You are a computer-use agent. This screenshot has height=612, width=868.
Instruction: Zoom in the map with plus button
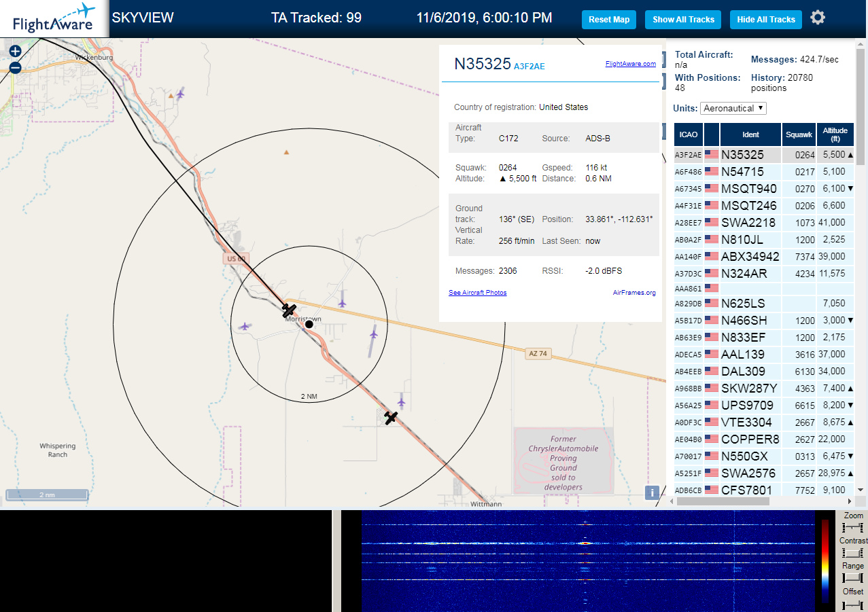point(15,51)
